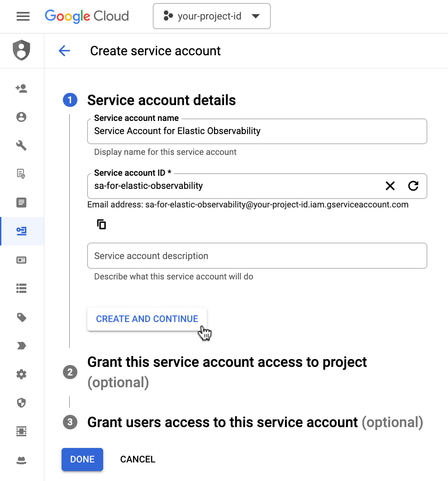Open the Identity account circle icon
The width and height of the screenshot is (448, 481).
[21, 117]
